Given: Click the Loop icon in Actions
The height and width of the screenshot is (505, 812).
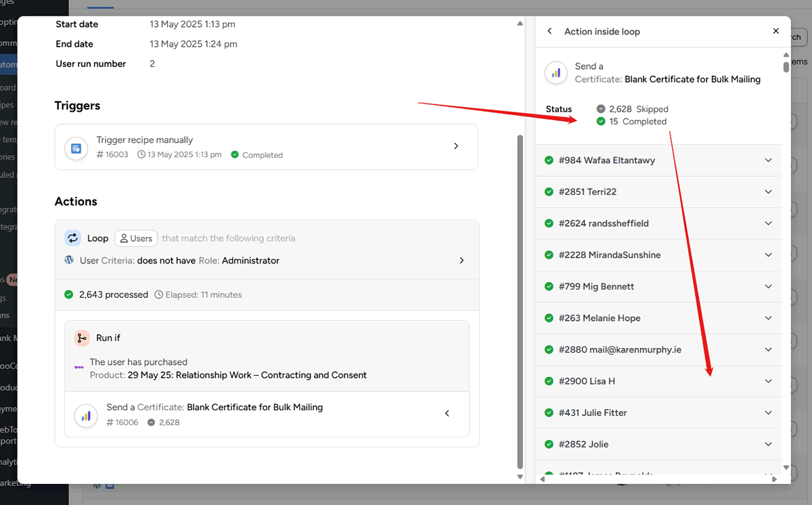Looking at the screenshot, I should point(72,238).
